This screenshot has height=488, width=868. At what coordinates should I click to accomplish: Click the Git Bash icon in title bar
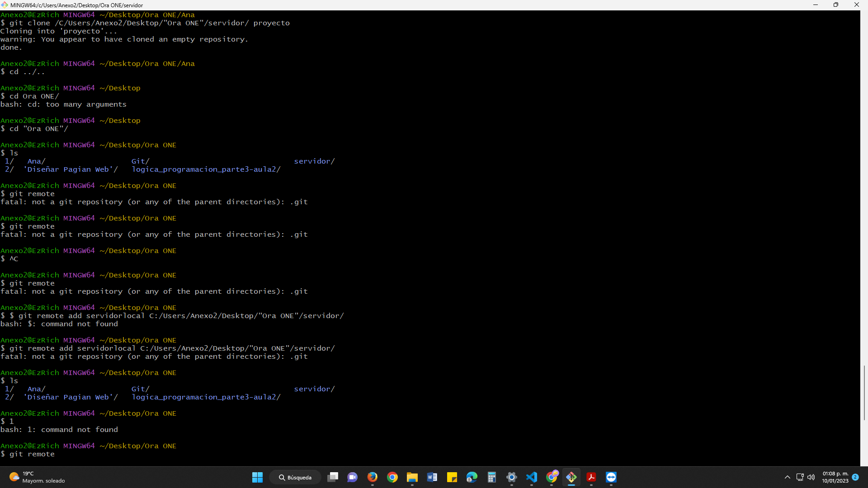coord(5,5)
